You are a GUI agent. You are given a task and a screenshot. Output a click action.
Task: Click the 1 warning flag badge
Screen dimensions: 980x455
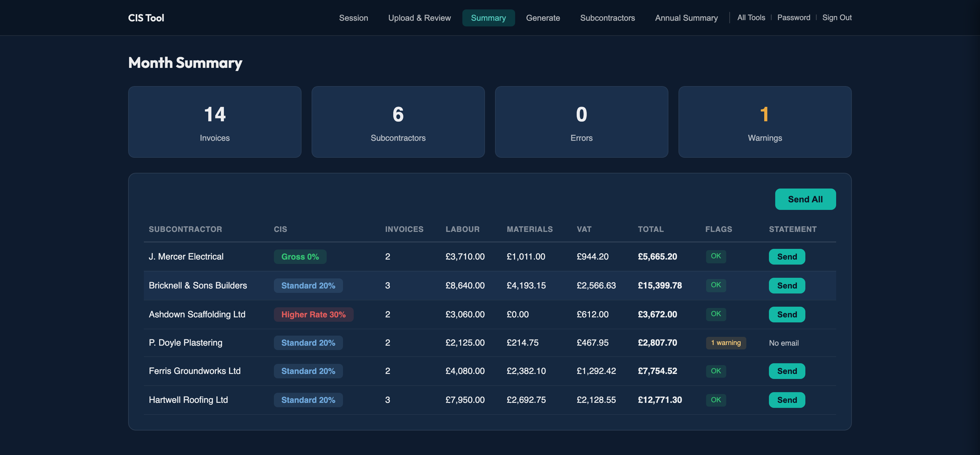click(x=726, y=343)
